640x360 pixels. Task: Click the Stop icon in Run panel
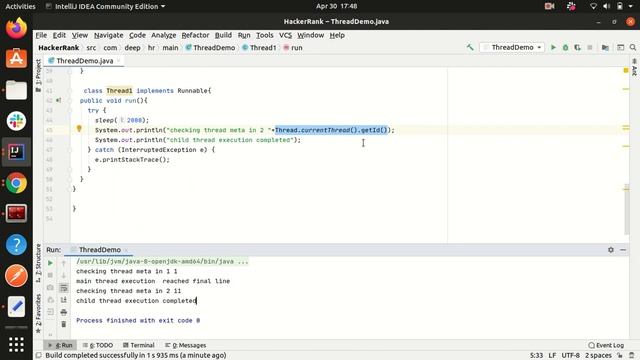(x=50, y=276)
